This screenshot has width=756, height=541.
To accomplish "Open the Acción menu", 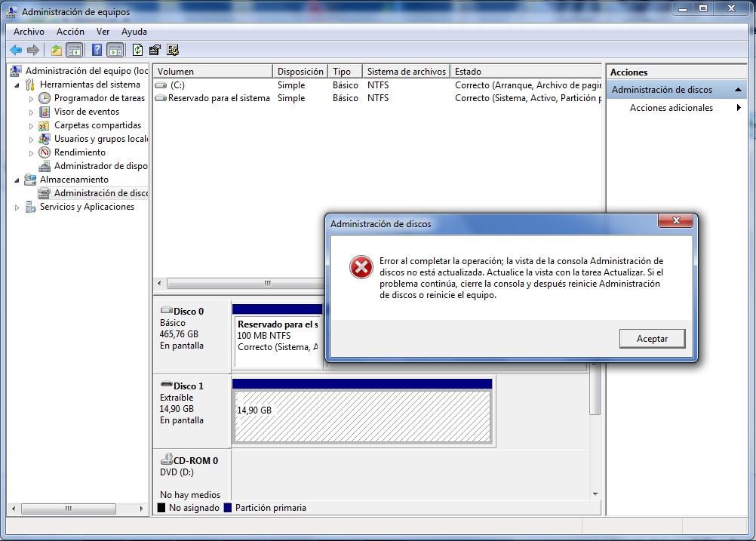I will point(70,32).
